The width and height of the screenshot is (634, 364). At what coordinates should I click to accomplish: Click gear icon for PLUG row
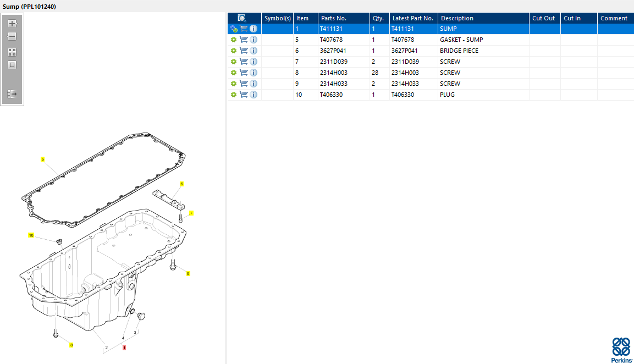[234, 95]
